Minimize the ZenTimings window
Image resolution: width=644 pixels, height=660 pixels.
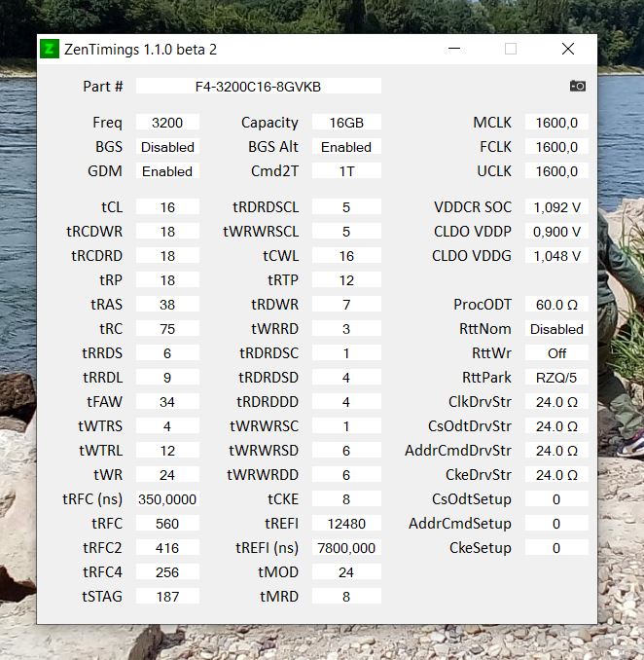[454, 49]
